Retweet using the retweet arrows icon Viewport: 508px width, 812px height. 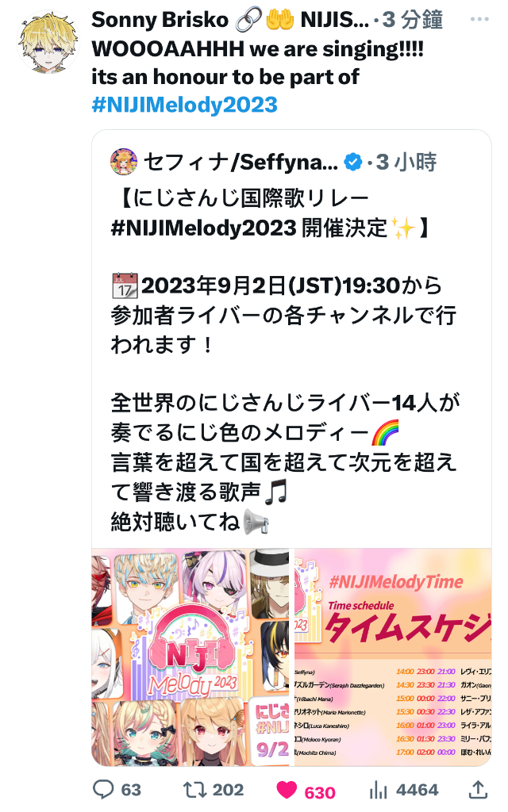195,789
